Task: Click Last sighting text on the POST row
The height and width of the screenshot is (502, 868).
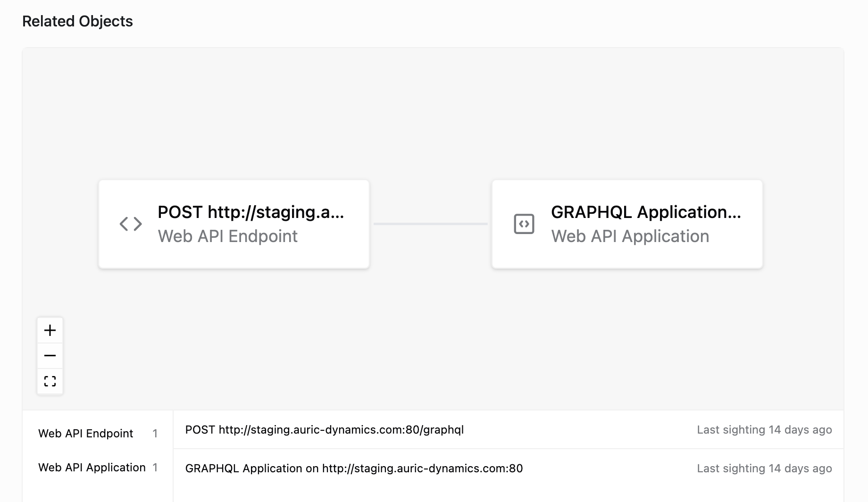Action: (764, 430)
